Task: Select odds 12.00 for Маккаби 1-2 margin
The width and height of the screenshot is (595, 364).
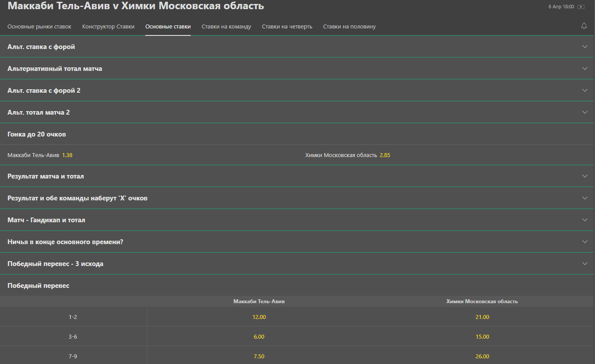Action: (259, 317)
